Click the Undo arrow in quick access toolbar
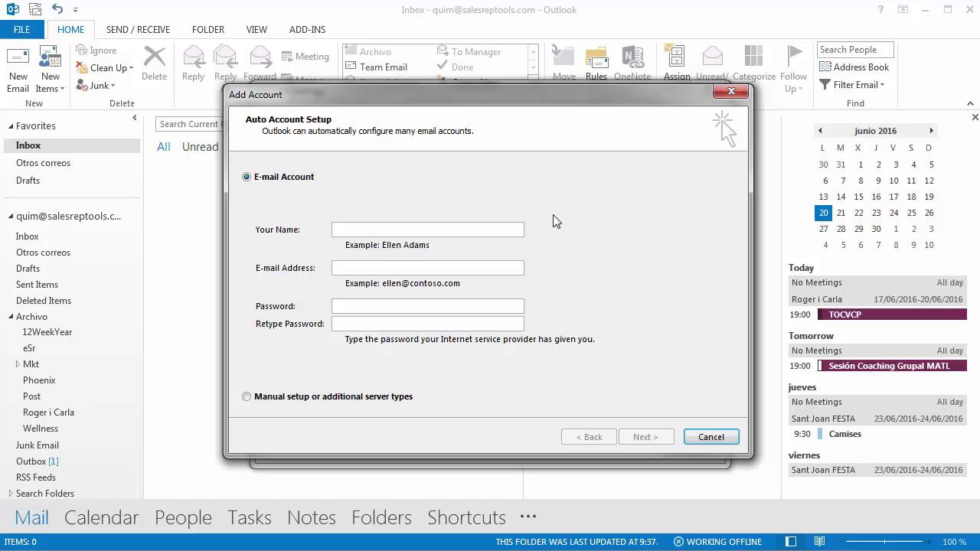Image resolution: width=980 pixels, height=551 pixels. [58, 9]
